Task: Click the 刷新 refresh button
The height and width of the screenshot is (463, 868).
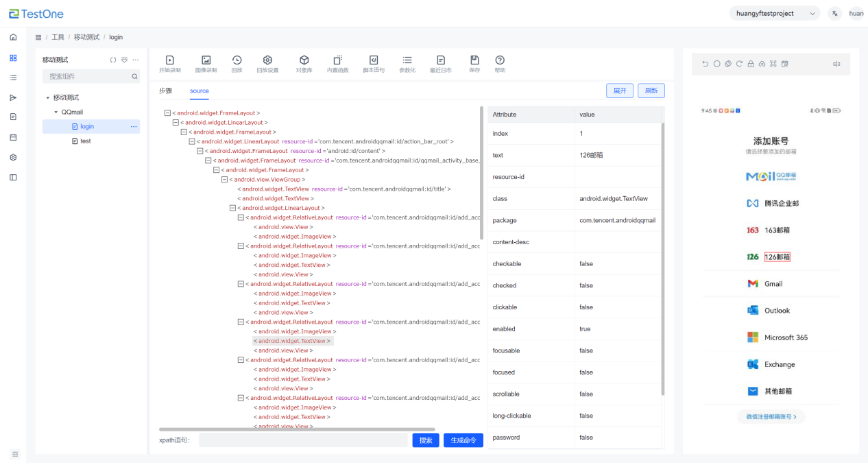Action: point(651,91)
